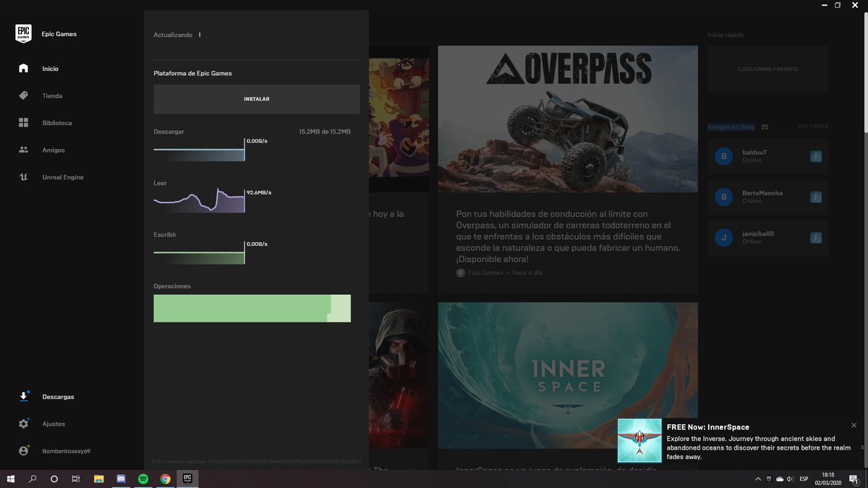Click BertoMancha's B avatar
The width and height of the screenshot is (868, 488).
[x=723, y=197]
